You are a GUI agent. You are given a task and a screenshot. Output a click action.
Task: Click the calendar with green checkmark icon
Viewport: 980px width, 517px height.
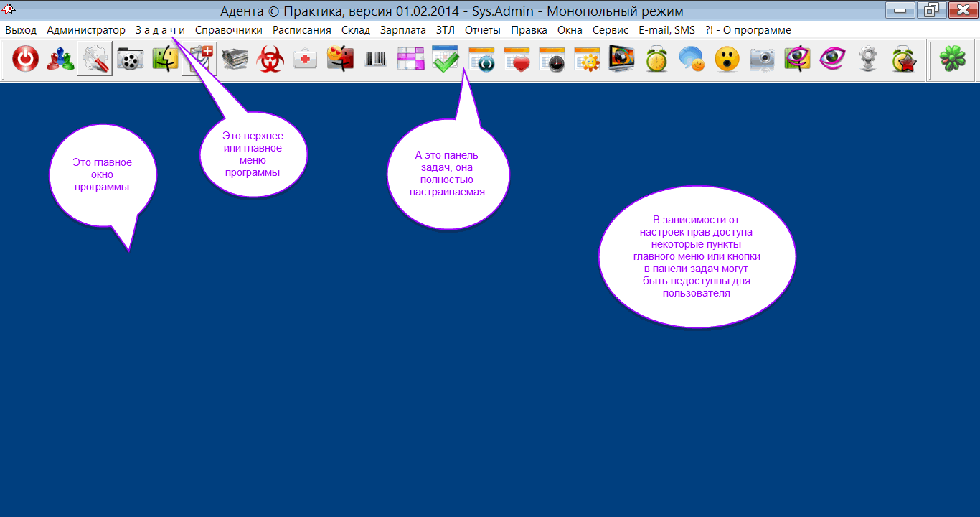[446, 60]
